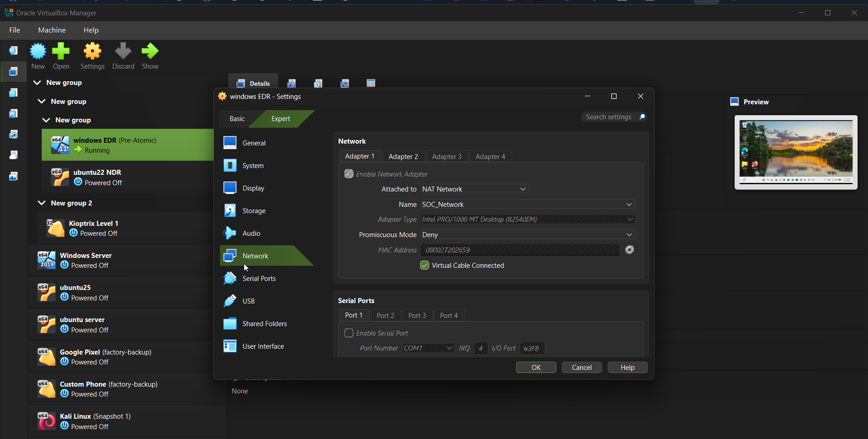Viewport: 868px width, 439px height.
Task: Open the Attached to dropdown
Action: [x=475, y=189]
